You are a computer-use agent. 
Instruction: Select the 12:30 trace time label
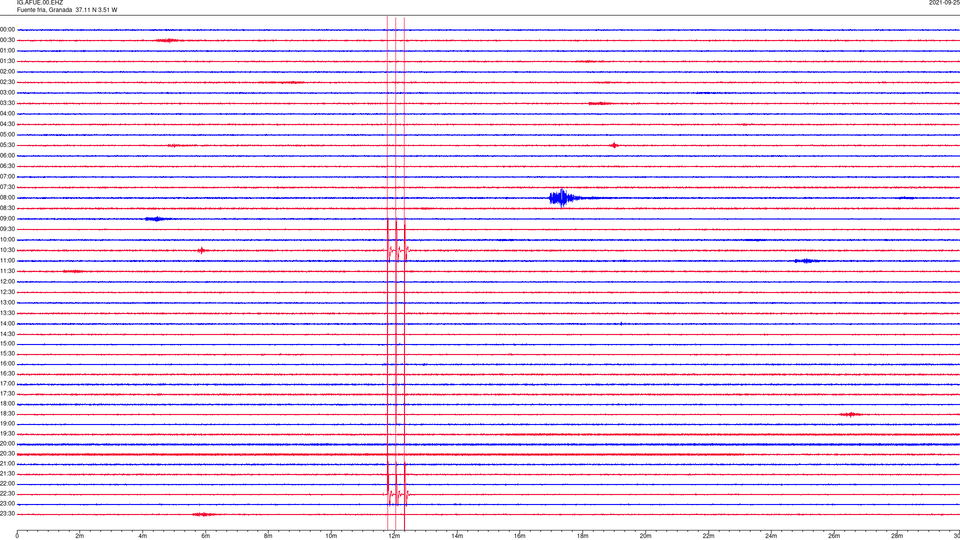[7, 292]
